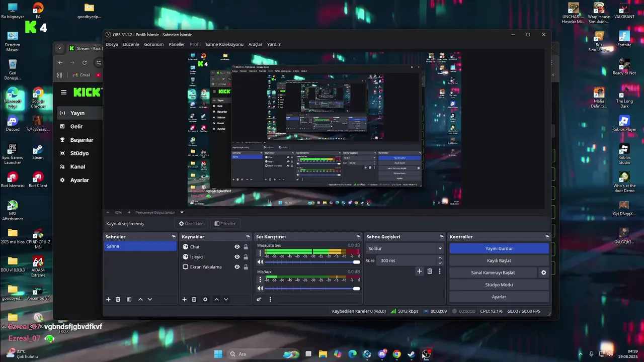Mute the Mic/Aux speaker icon

(x=260, y=288)
